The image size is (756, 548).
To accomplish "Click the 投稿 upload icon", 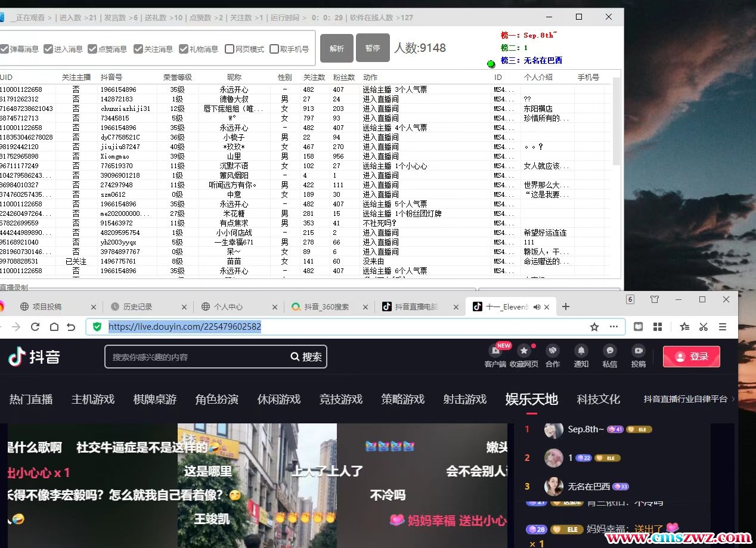I will (638, 351).
